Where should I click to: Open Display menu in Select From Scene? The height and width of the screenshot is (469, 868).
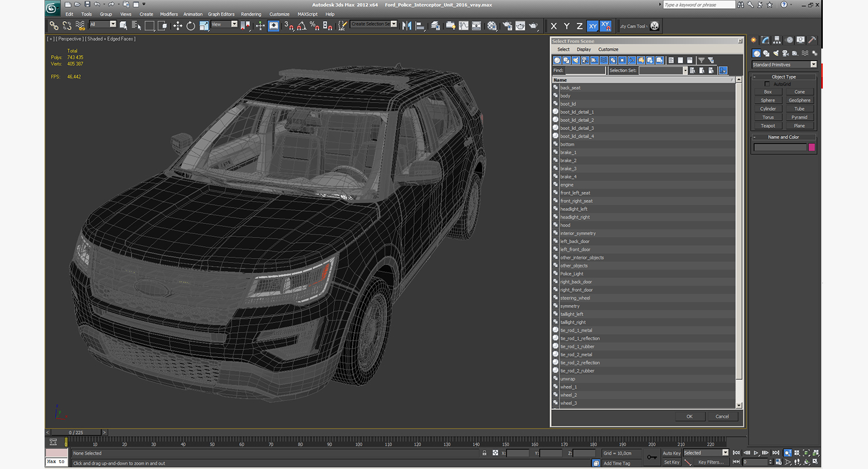click(584, 50)
